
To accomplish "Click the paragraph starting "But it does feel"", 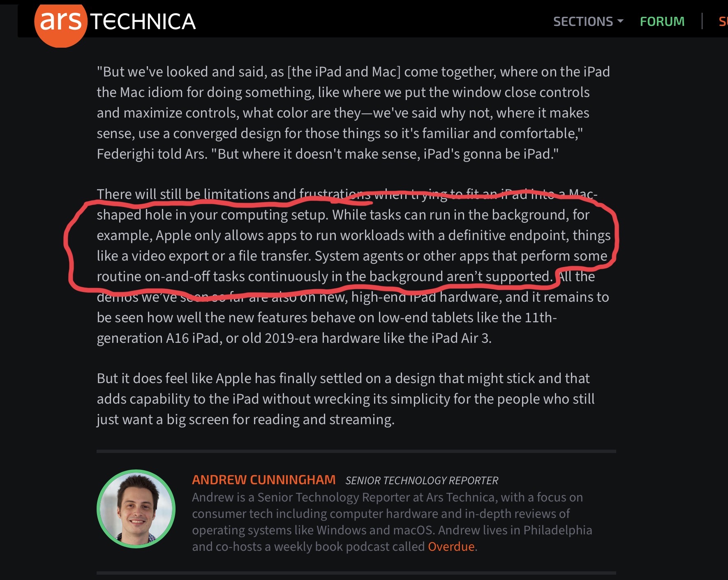I will click(x=346, y=399).
